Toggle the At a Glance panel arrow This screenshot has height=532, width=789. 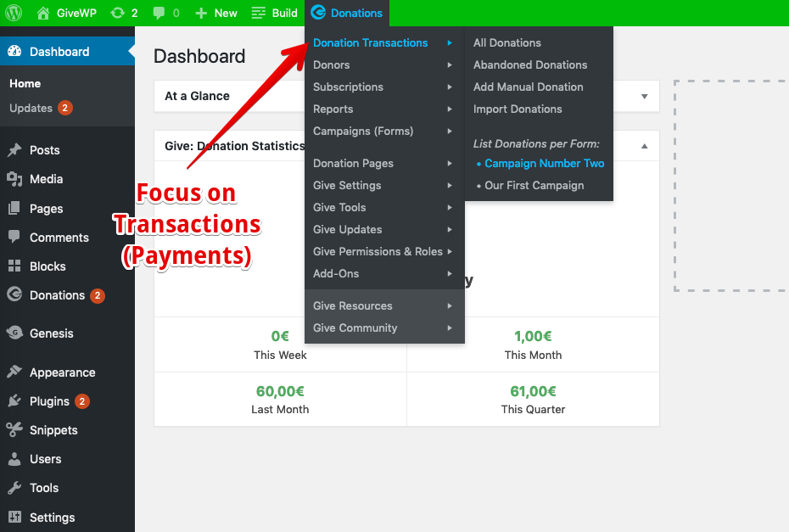point(645,96)
